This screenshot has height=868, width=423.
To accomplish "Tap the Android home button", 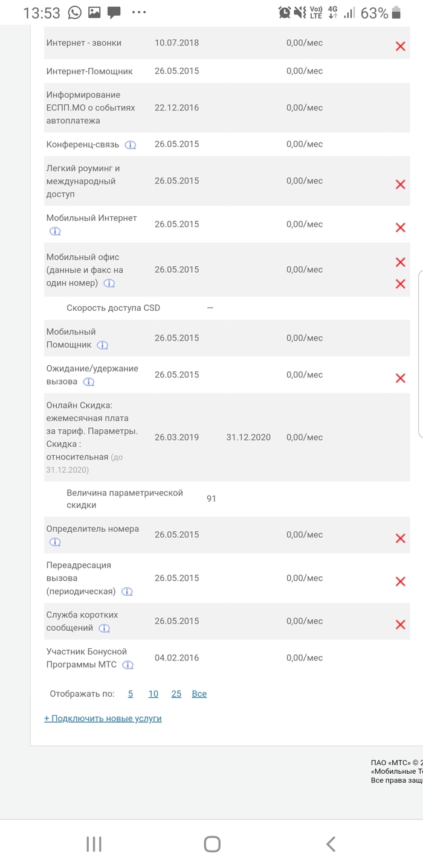I will click(x=212, y=844).
